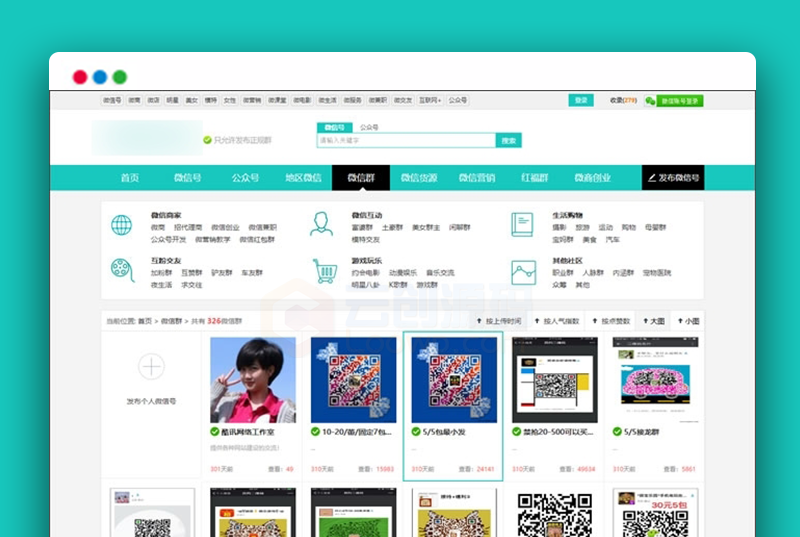Click the 收录(279) counter link
800x537 pixels.
click(623, 100)
